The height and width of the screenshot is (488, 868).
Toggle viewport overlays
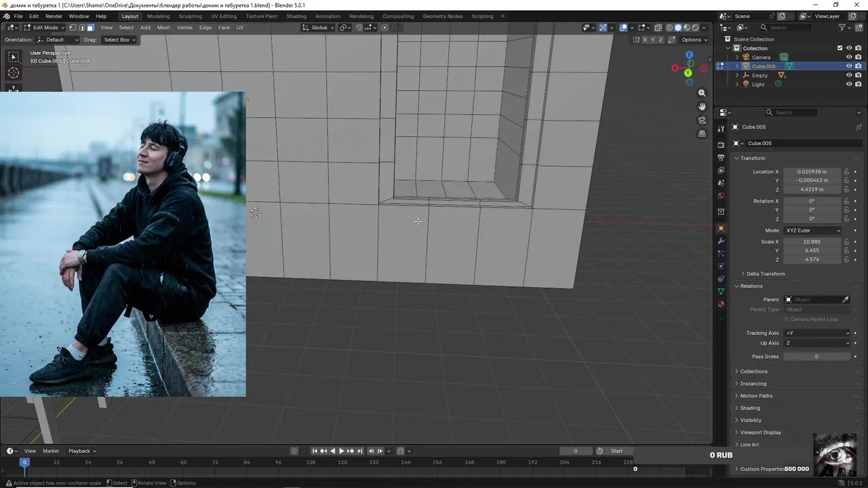(x=623, y=28)
